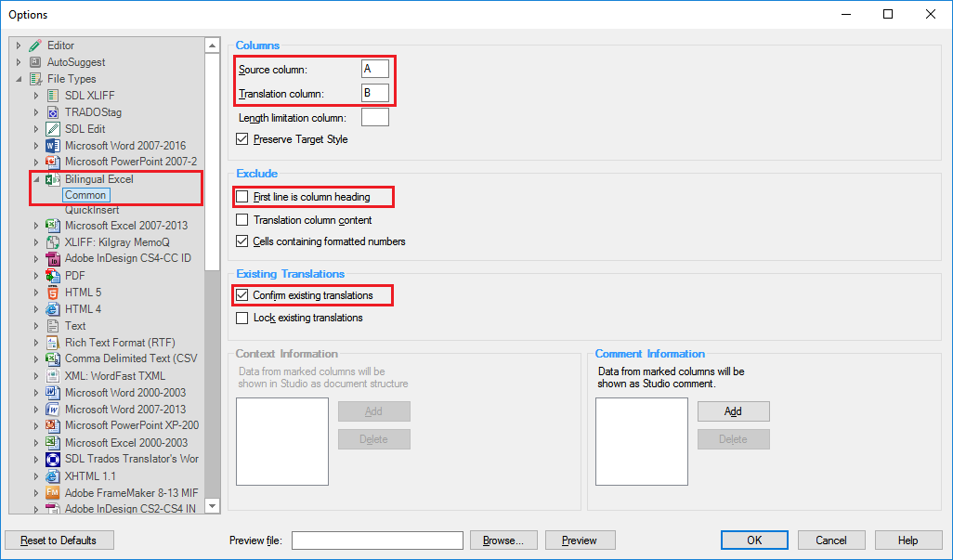Screen dimensions: 953x560
Task: Open Help from the dialog
Action: (907, 540)
